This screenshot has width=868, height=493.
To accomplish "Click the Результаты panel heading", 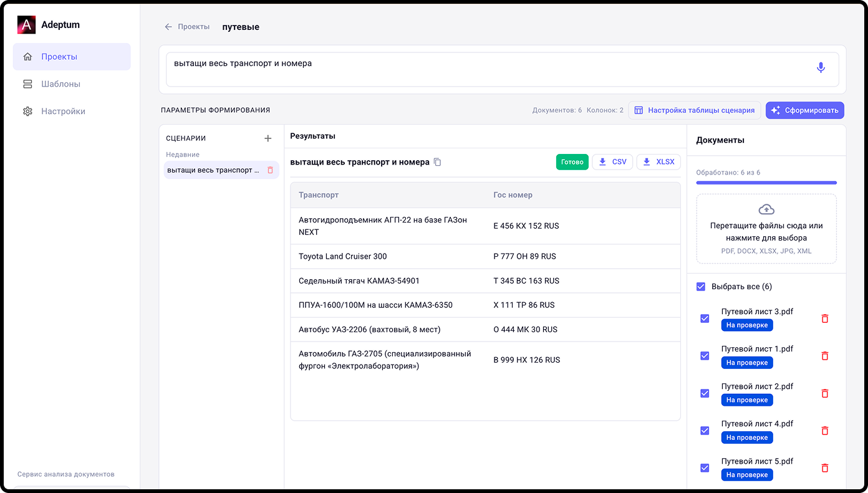I will click(x=312, y=136).
